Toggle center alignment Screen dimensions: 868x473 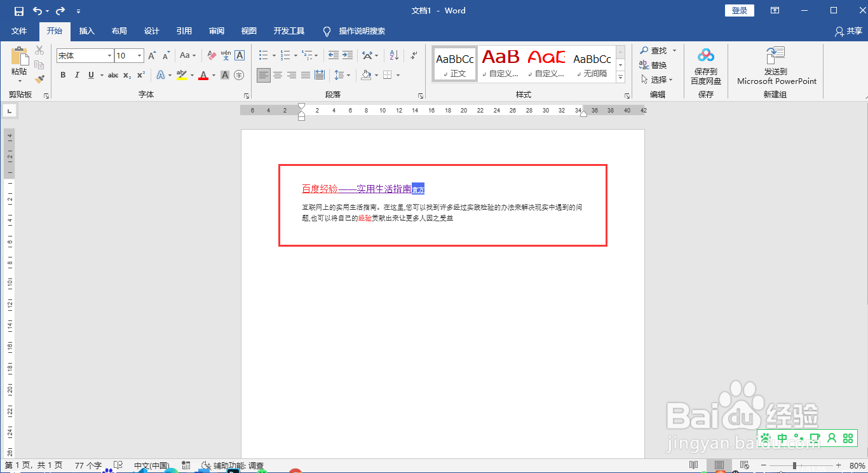tap(278, 75)
